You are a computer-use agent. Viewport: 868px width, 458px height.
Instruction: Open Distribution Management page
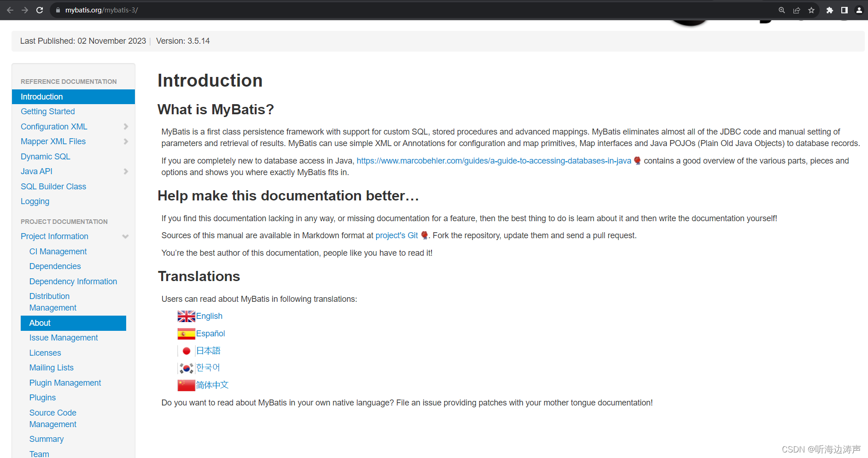tap(53, 302)
